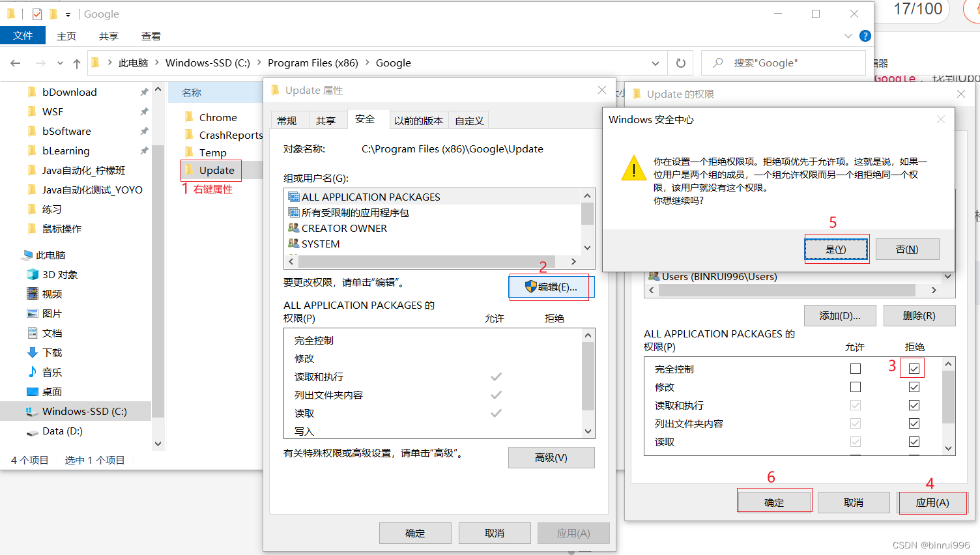The height and width of the screenshot is (555, 980).
Task: Open recent locations dropdown arrow
Action: (x=60, y=63)
